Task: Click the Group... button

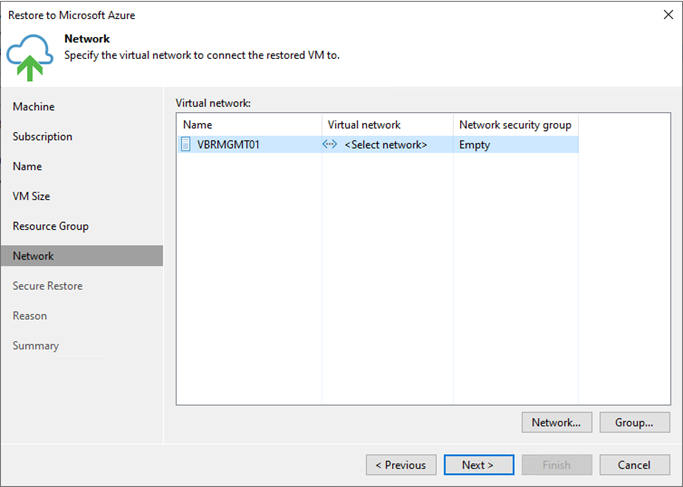Action: pos(634,423)
